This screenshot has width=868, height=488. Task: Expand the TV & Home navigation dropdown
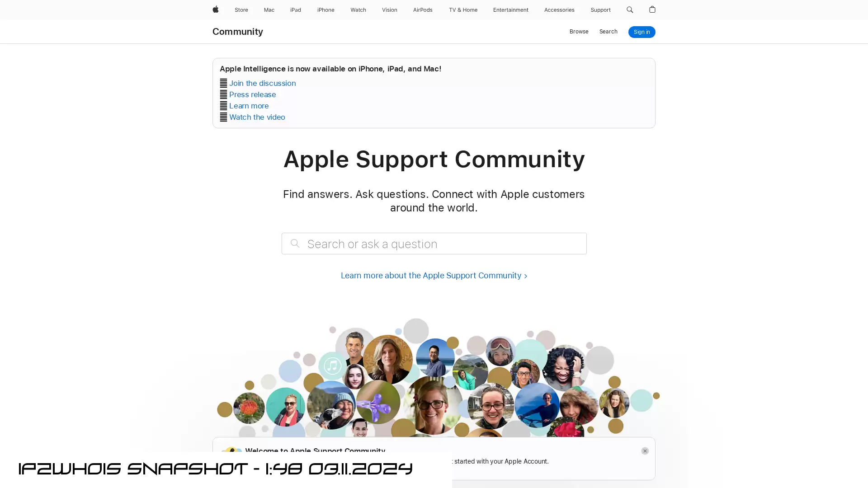coord(462,9)
